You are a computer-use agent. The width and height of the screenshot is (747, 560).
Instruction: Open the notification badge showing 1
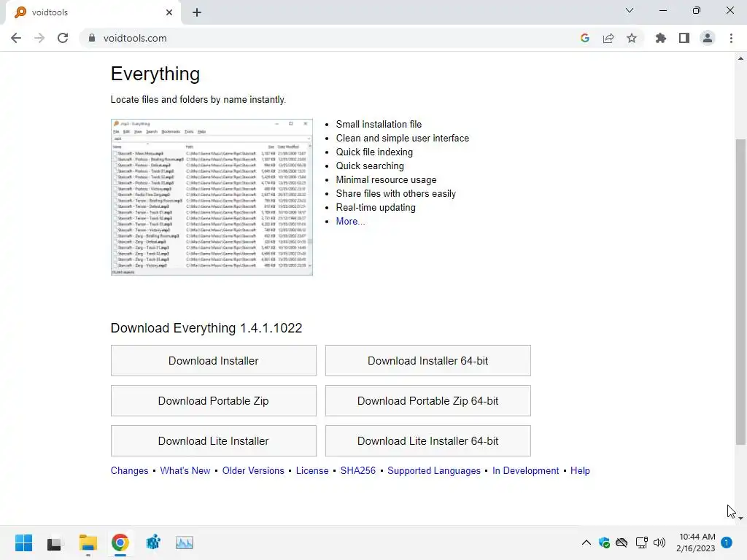pos(727,542)
